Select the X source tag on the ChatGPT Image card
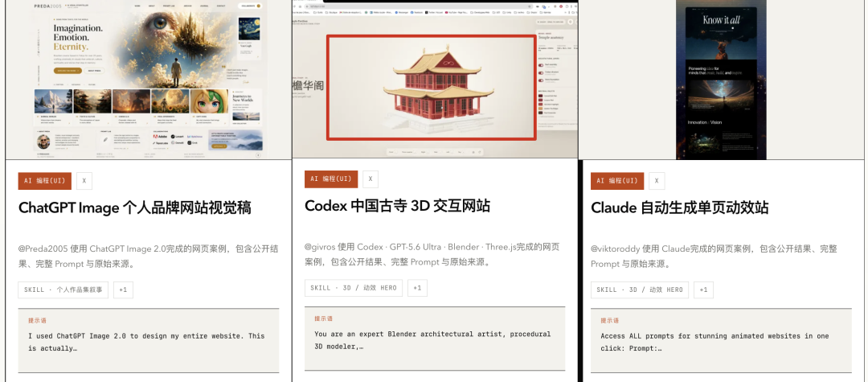 click(x=84, y=180)
